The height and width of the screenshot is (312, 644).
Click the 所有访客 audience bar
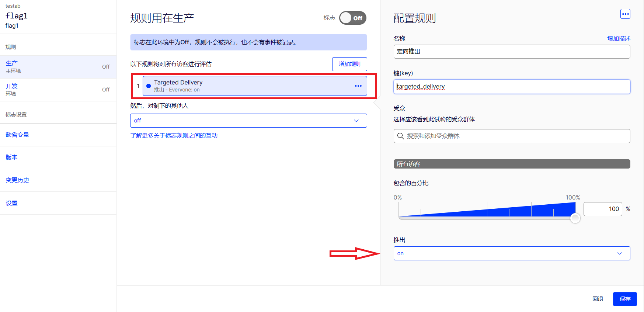click(x=512, y=164)
